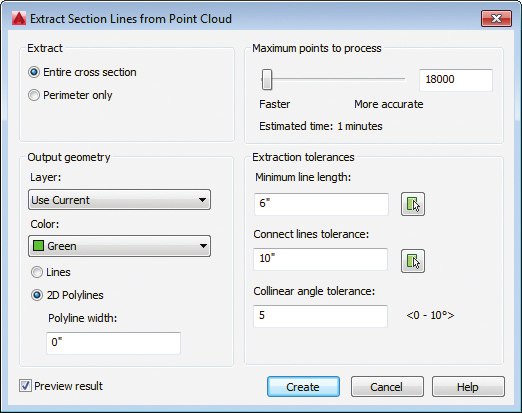Image resolution: width=522 pixels, height=413 pixels.
Task: Click the AutoCAD logo in title bar
Action: (19, 19)
